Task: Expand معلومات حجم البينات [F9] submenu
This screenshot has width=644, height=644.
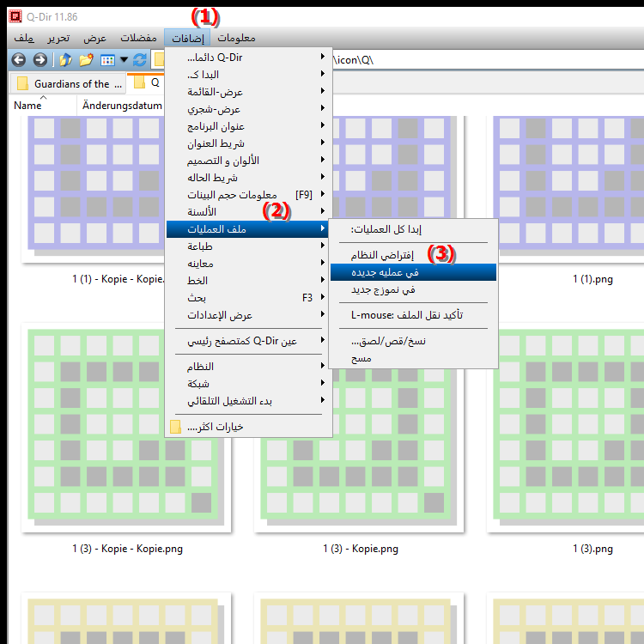Action: click(248, 195)
